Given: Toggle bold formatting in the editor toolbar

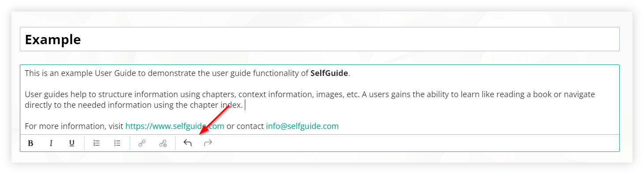Looking at the screenshot, I should [30, 143].
